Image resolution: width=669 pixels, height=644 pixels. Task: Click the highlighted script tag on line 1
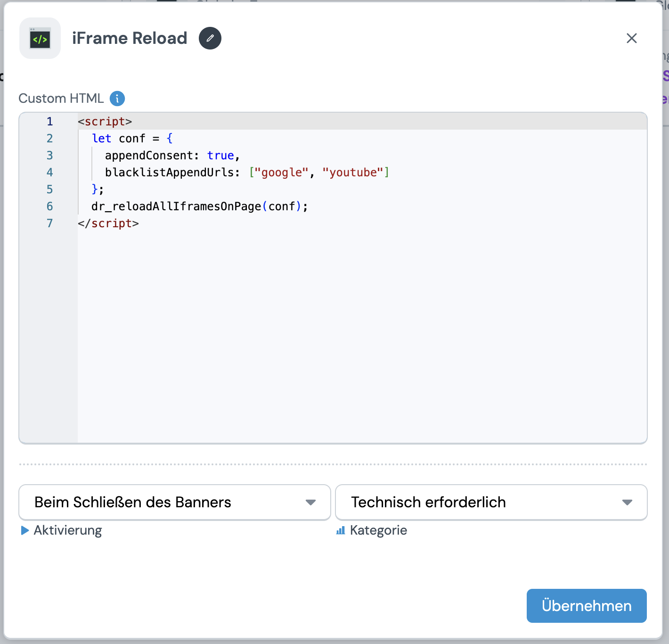click(x=105, y=121)
